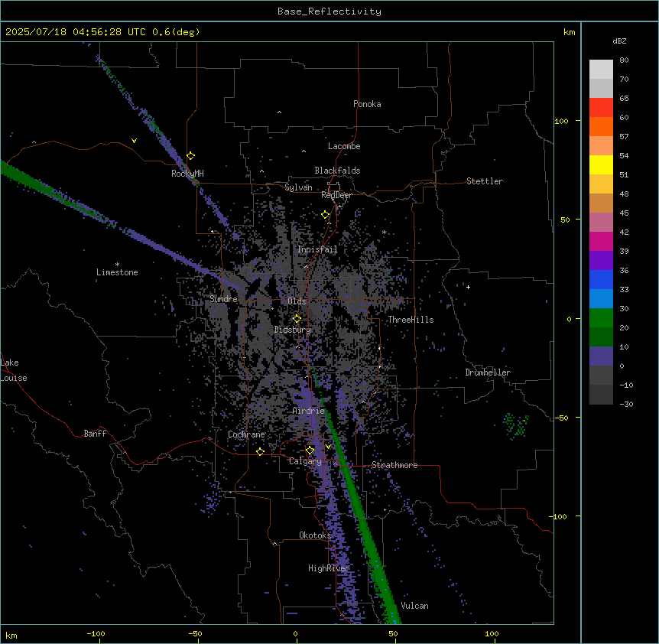
Task: Click the yellow diamond between Olds and Didsbury
Action: click(297, 318)
